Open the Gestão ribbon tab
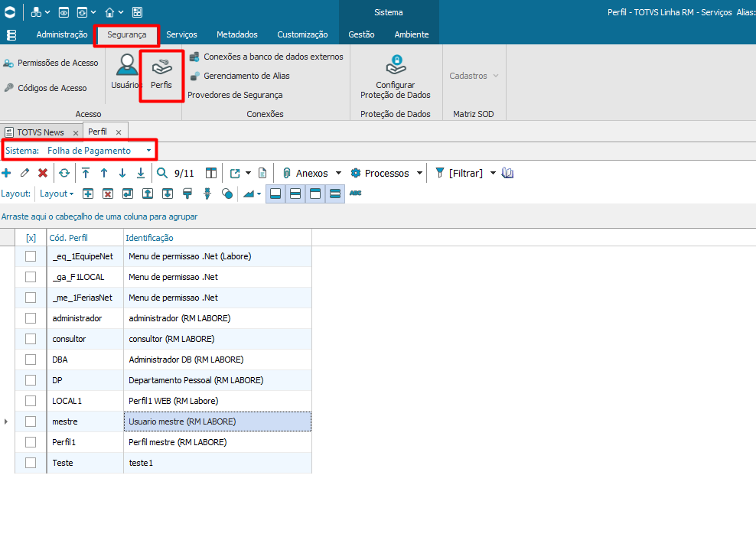The width and height of the screenshot is (756, 537). (361, 34)
